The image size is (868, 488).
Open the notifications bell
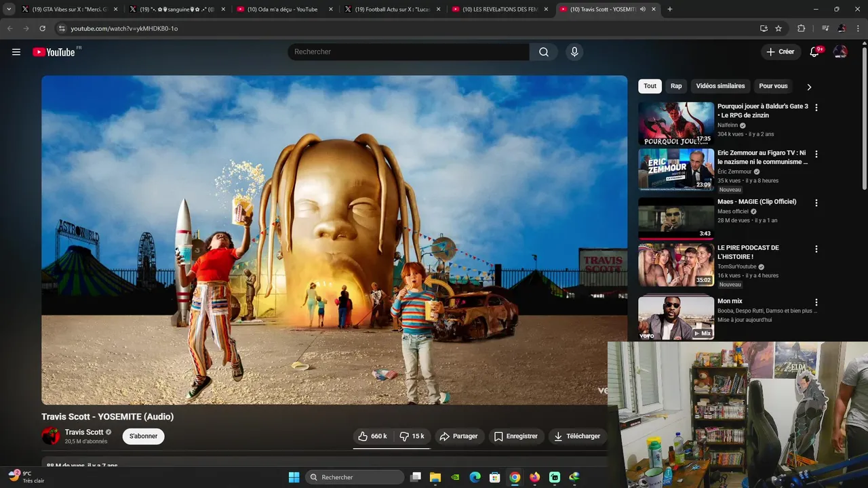(815, 52)
